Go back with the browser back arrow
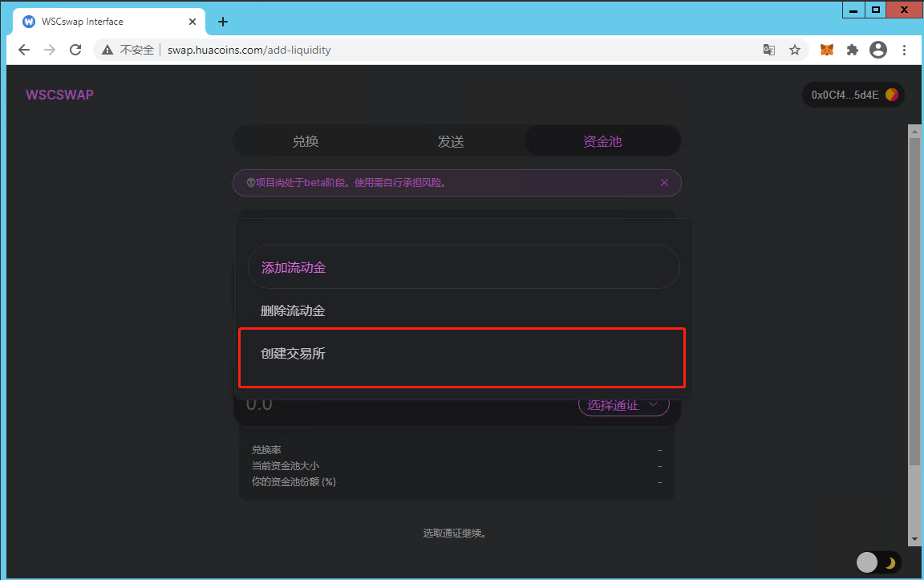The width and height of the screenshot is (924, 580). pos(24,50)
